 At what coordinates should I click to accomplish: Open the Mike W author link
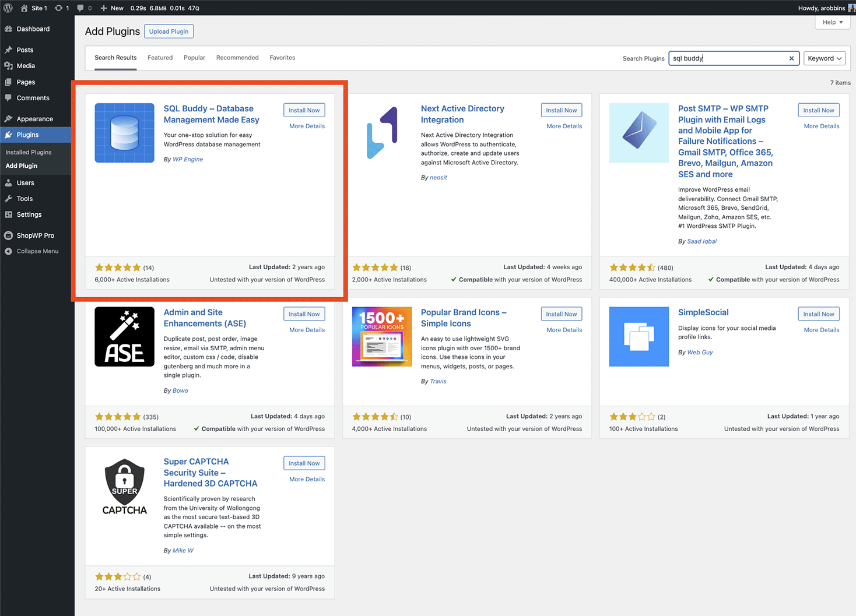(183, 550)
